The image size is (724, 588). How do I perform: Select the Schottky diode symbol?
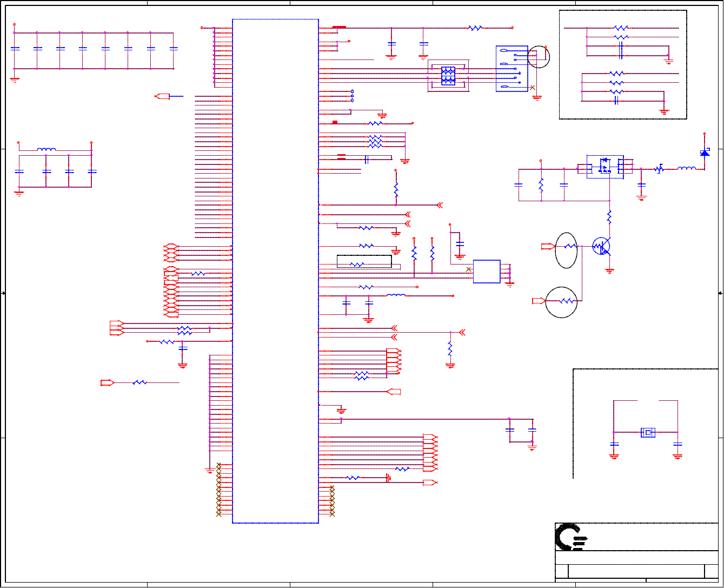pos(705,153)
